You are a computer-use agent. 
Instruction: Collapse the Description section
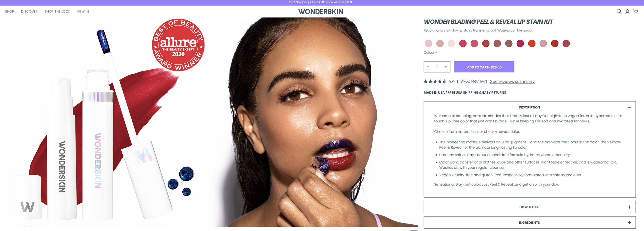629,107
